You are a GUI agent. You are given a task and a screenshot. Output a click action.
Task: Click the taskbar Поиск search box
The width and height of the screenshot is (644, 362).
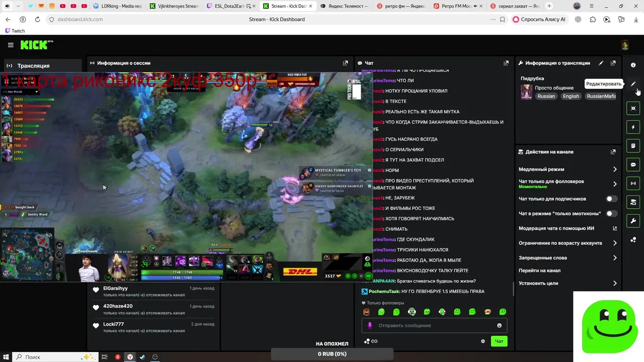tap(54, 357)
